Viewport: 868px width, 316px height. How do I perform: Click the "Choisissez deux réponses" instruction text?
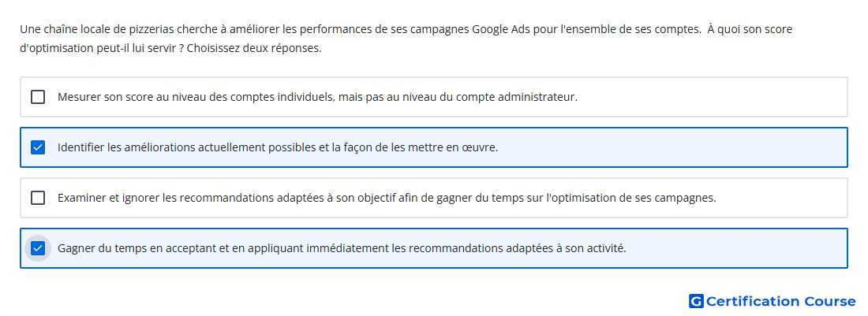point(254,49)
